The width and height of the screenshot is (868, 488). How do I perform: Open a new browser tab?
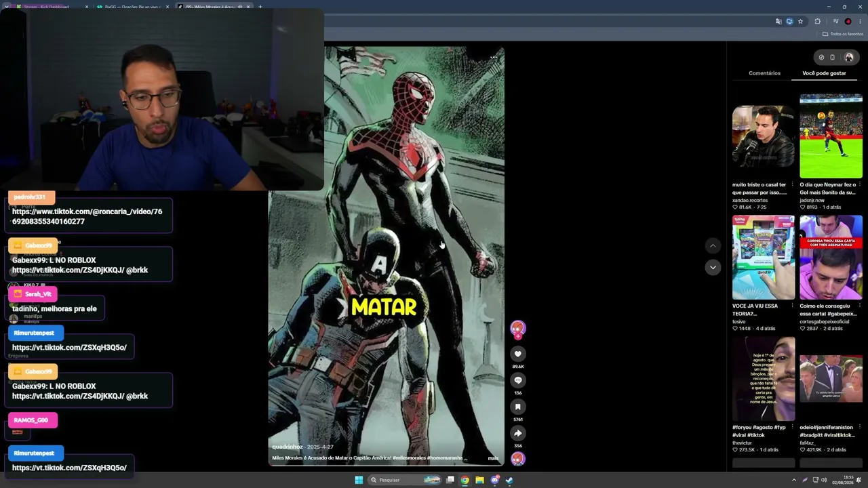click(x=260, y=7)
